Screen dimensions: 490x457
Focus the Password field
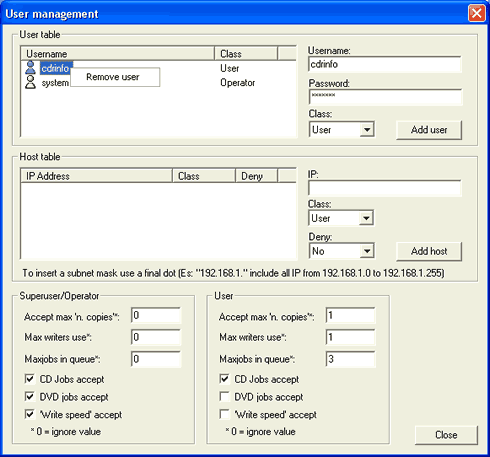(x=385, y=97)
